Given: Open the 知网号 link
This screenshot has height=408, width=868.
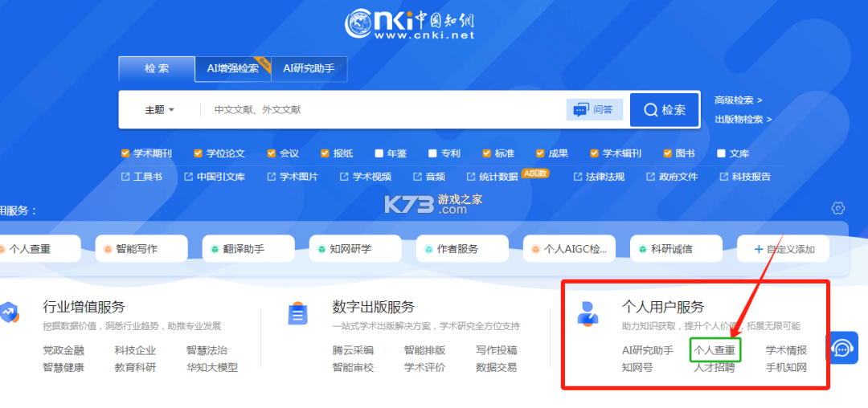Looking at the screenshot, I should [x=637, y=367].
